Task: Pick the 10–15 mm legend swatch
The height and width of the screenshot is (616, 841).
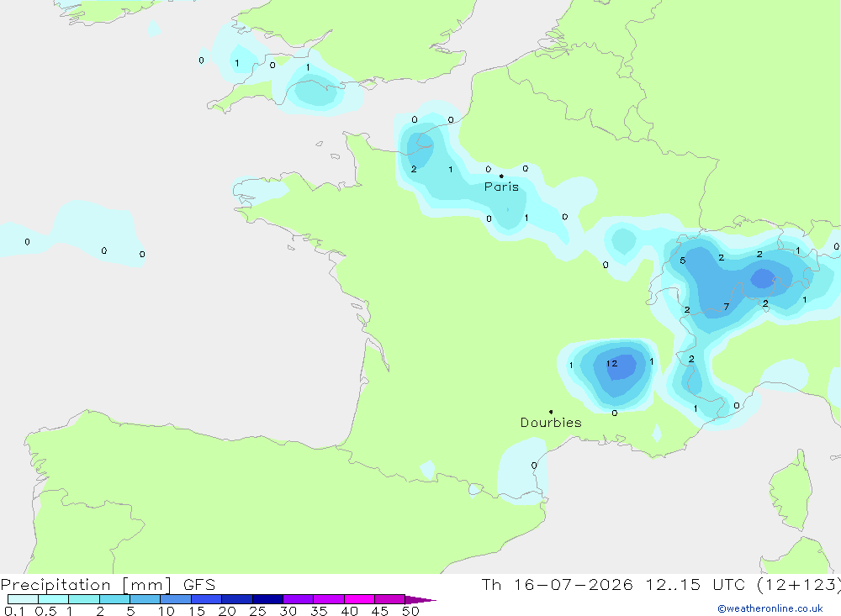Action: (176, 599)
